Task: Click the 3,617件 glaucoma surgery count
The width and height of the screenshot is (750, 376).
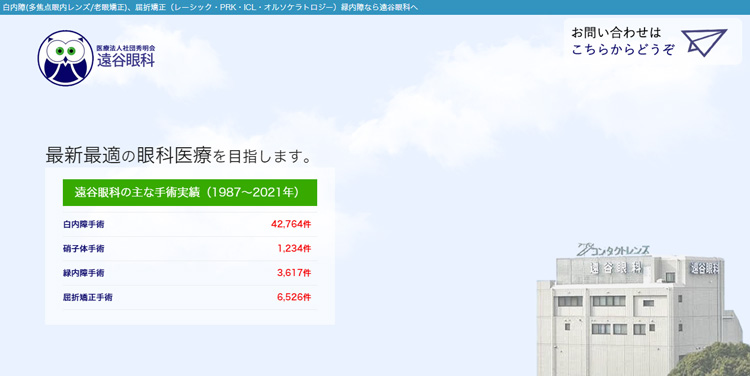Action: click(294, 273)
